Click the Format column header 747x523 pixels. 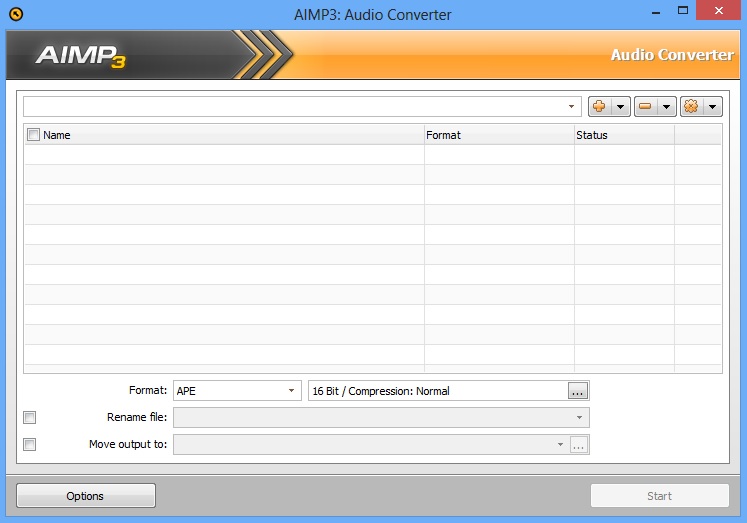(499, 135)
